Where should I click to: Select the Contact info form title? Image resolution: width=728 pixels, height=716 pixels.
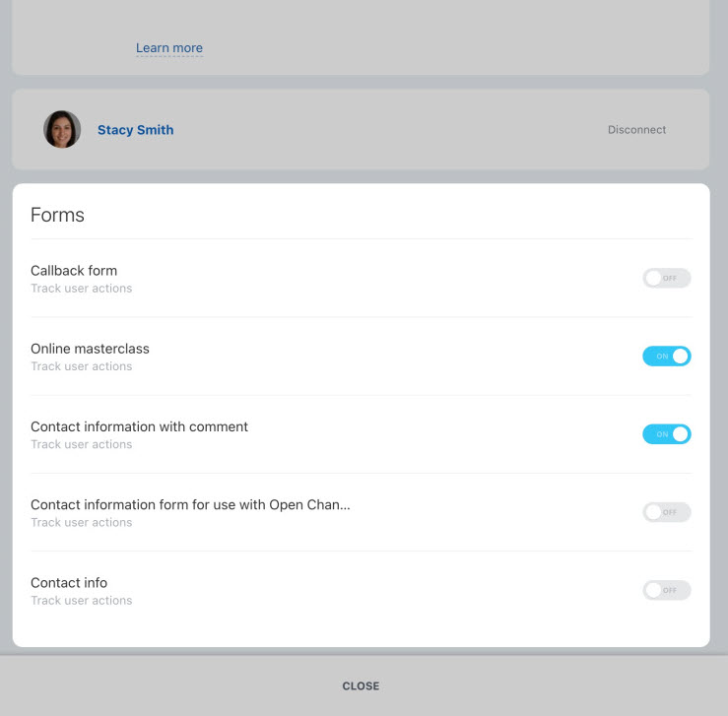coord(69,582)
